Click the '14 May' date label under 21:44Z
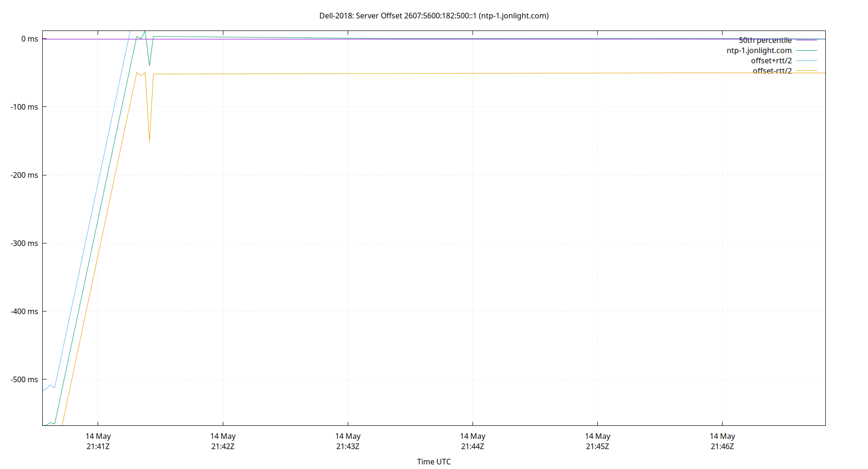This screenshot has height=469, width=868. [x=473, y=436]
